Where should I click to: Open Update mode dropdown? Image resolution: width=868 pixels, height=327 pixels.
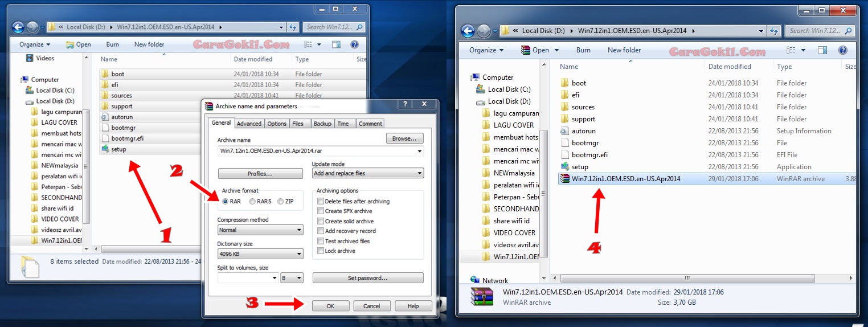pos(368,173)
